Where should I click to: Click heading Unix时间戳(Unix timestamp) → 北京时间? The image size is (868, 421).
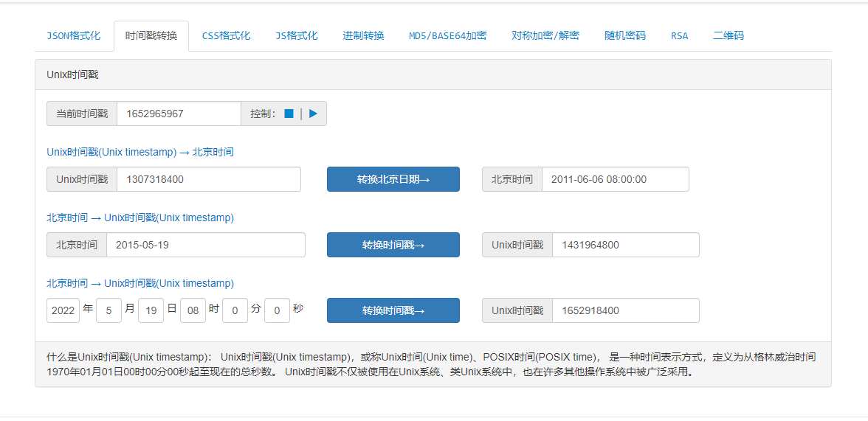click(x=140, y=152)
